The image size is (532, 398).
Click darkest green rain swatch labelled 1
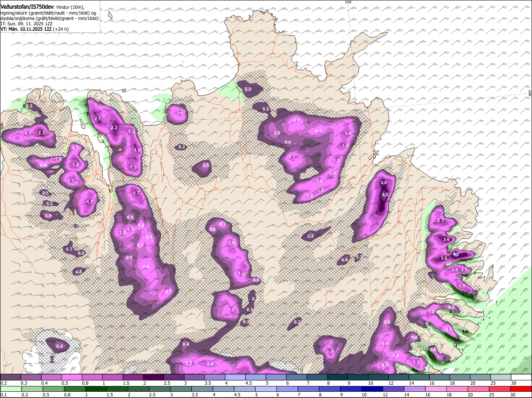click(96, 389)
